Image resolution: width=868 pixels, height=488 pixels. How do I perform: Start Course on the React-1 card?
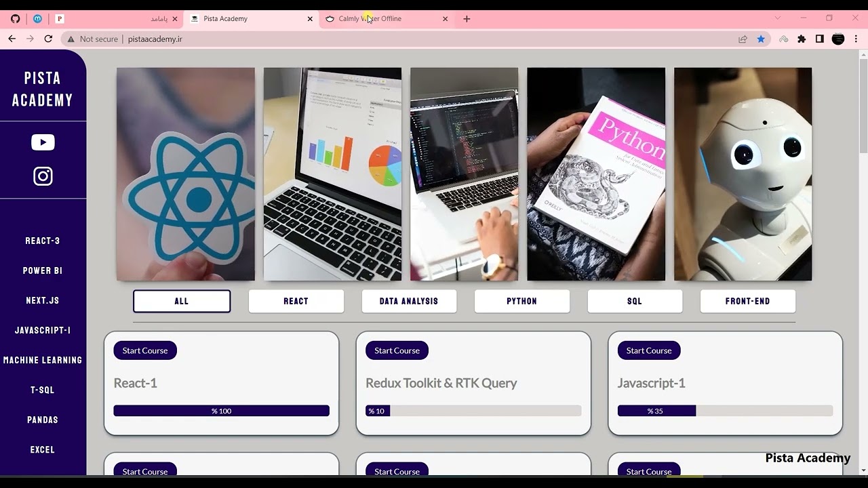tap(145, 350)
